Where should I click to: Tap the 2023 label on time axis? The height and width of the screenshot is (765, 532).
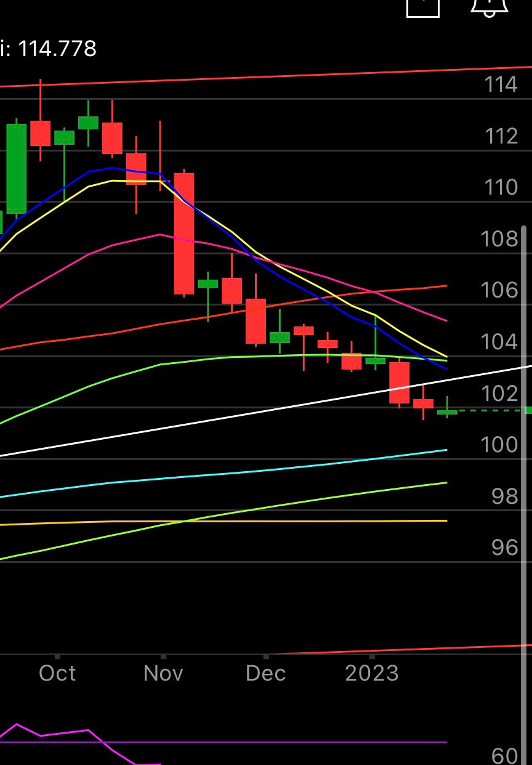tap(372, 673)
